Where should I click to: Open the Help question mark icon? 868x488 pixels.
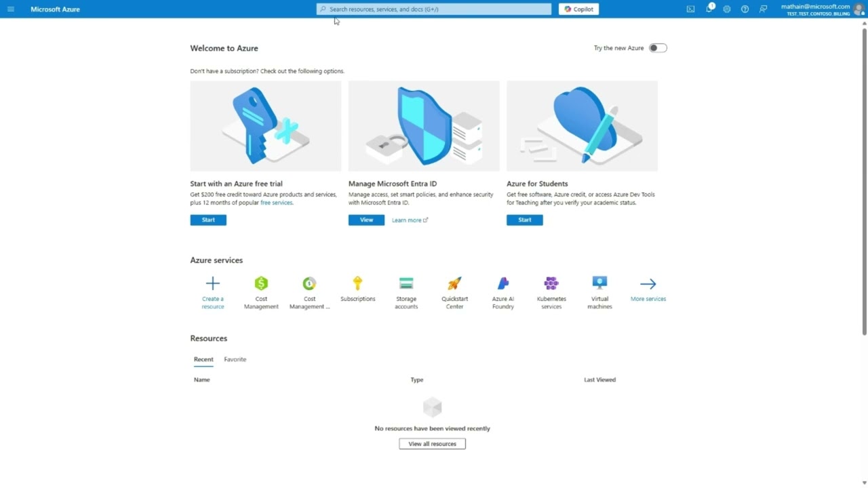point(745,9)
